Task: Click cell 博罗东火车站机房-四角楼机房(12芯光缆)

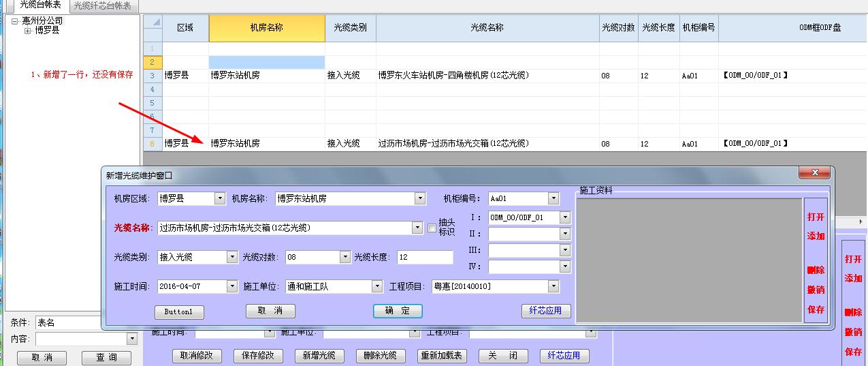Action: pyautogui.click(x=487, y=76)
